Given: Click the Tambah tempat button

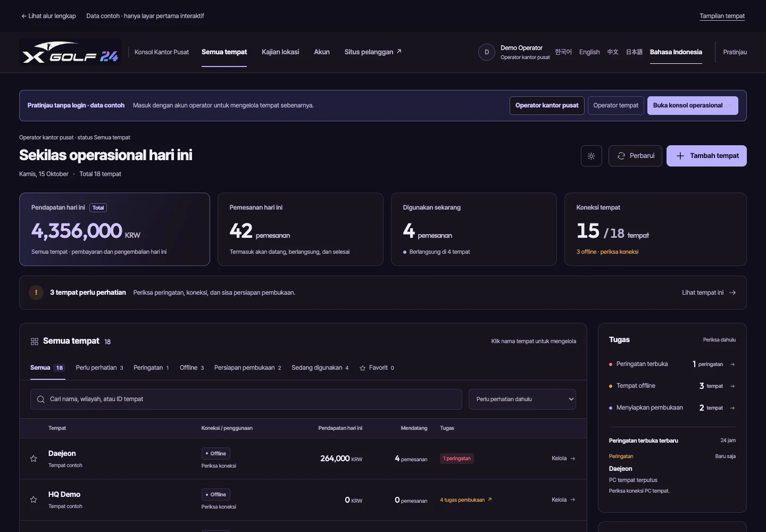Looking at the screenshot, I should point(706,156).
